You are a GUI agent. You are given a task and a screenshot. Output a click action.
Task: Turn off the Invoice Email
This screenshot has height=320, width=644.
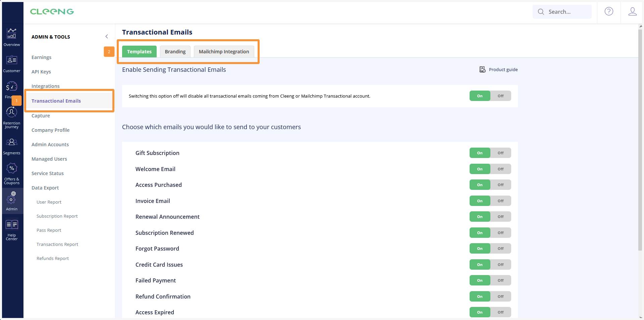point(500,201)
